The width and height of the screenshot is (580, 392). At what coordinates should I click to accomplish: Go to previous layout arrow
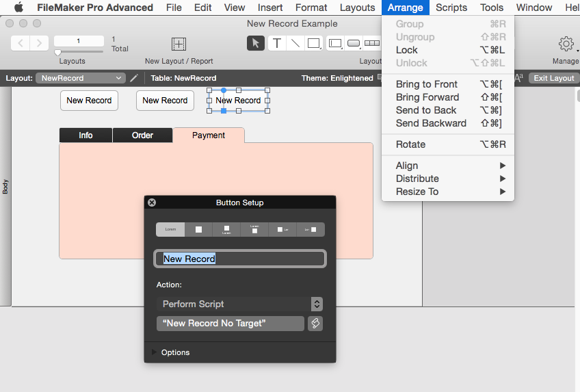(x=21, y=43)
